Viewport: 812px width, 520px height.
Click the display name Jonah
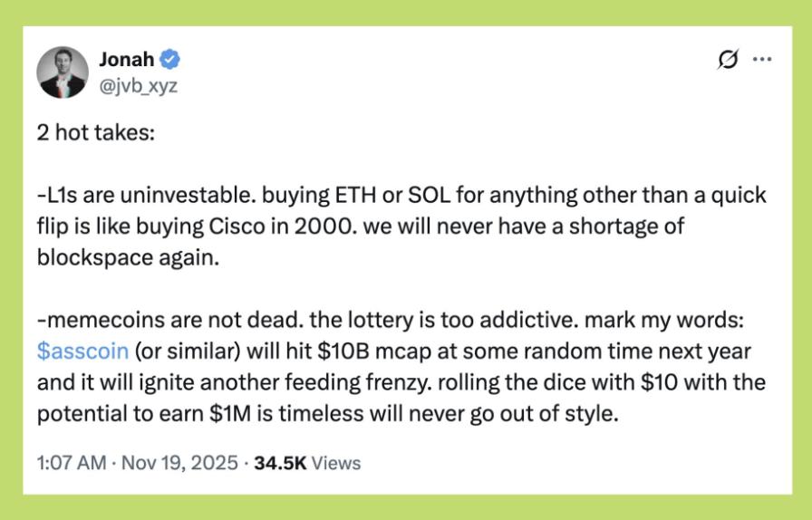126,60
